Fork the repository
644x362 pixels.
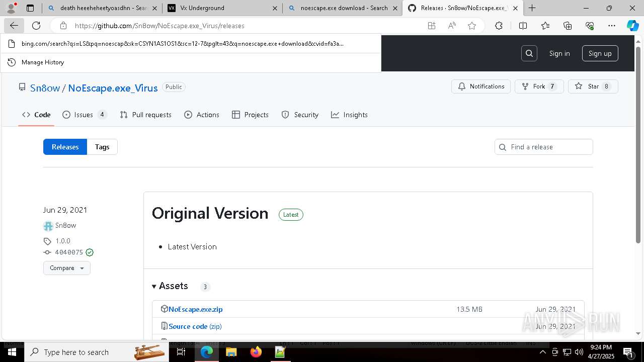coord(539,86)
